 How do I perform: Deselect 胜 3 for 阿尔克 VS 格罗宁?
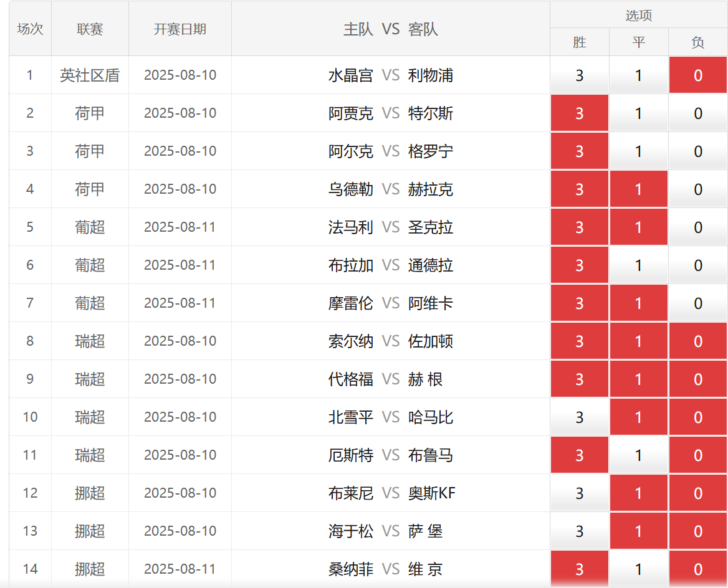pos(580,151)
